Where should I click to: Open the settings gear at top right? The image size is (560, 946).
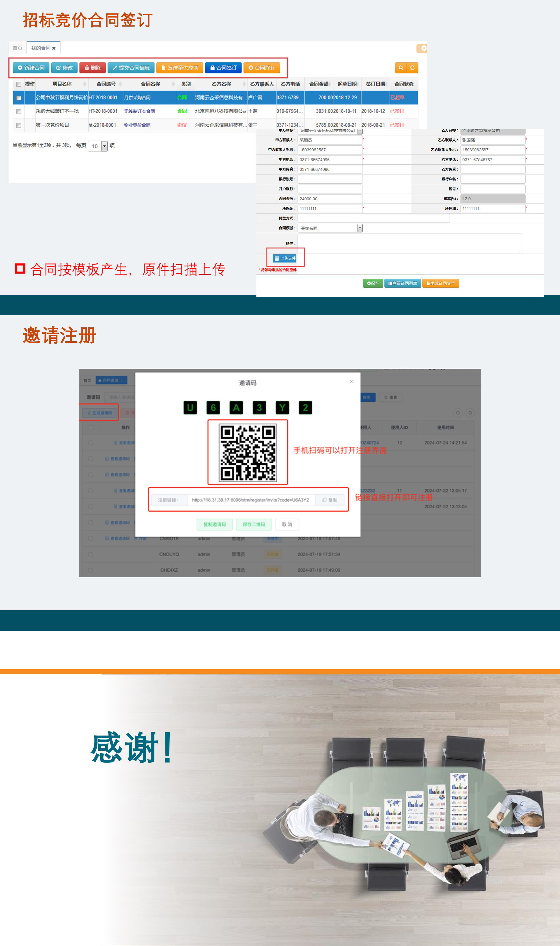(x=423, y=48)
